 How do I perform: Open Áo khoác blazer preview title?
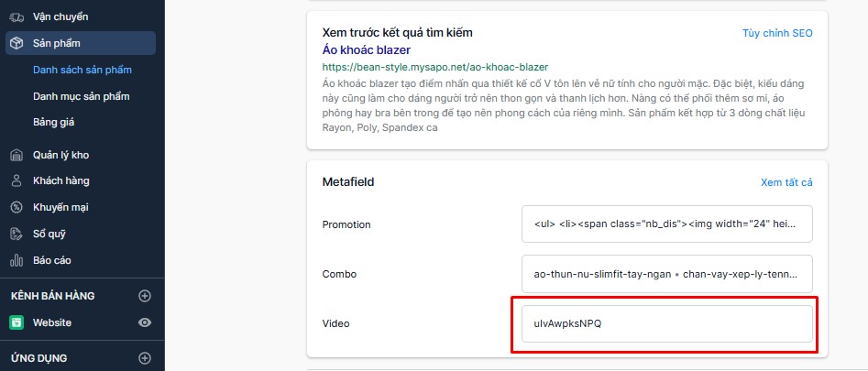tap(366, 50)
